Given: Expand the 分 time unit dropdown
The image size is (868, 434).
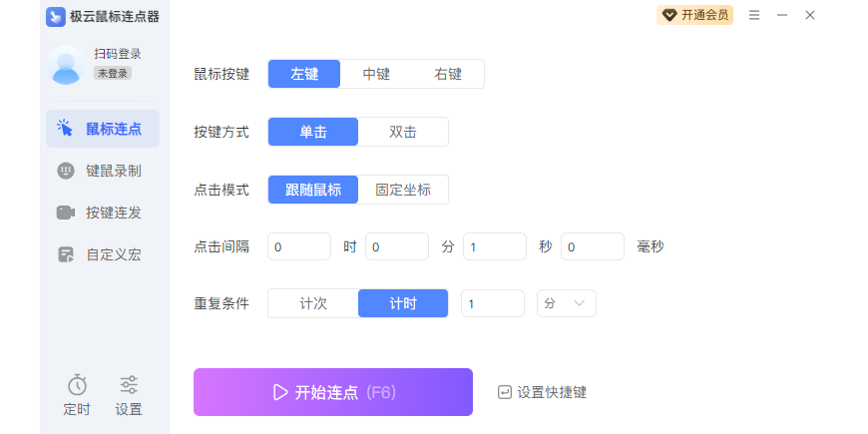Looking at the screenshot, I should point(567,303).
